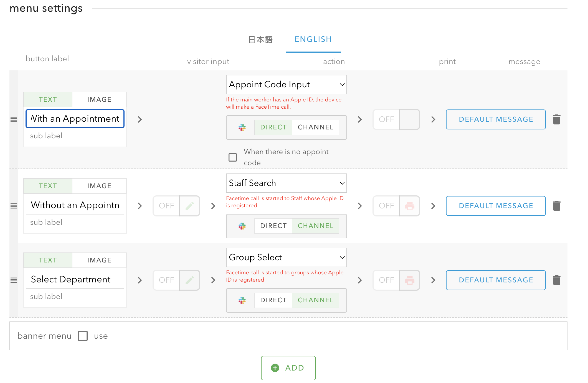Enable the banner menu use checkbox
Viewport: 588px width, 383px height.
tap(83, 336)
